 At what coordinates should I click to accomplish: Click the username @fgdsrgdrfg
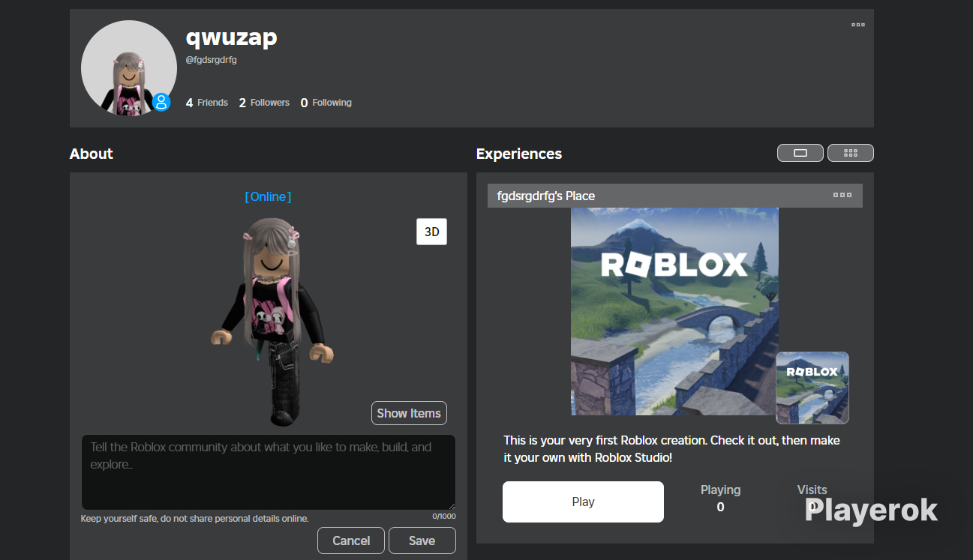click(212, 60)
